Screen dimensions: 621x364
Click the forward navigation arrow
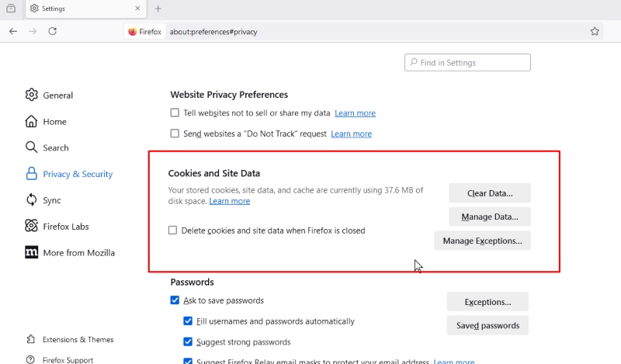click(33, 31)
